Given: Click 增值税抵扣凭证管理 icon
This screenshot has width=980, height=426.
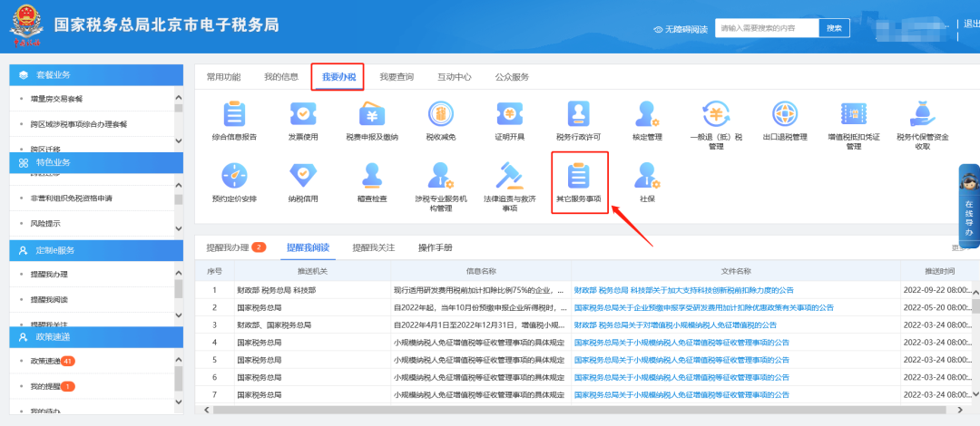Looking at the screenshot, I should click(854, 114).
